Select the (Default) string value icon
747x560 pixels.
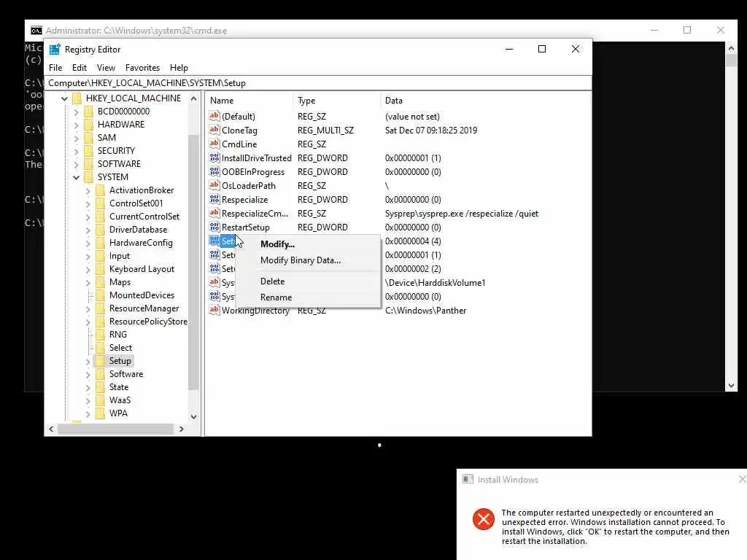[x=214, y=116]
